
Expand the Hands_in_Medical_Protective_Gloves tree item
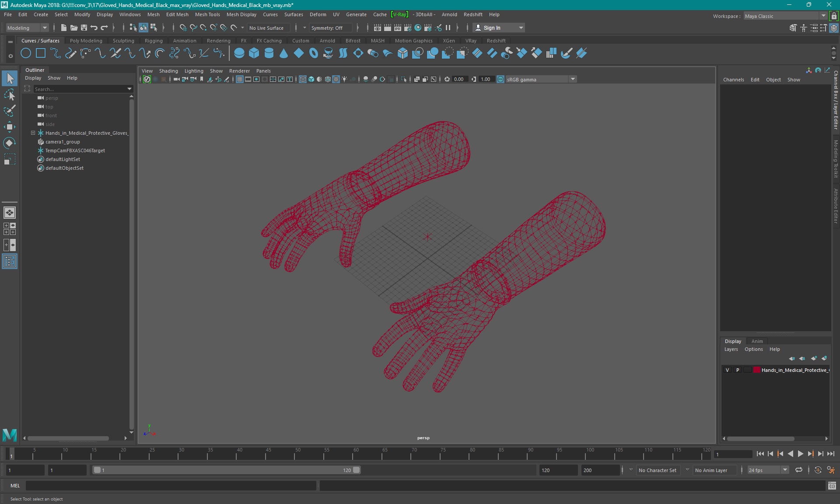pyautogui.click(x=32, y=133)
